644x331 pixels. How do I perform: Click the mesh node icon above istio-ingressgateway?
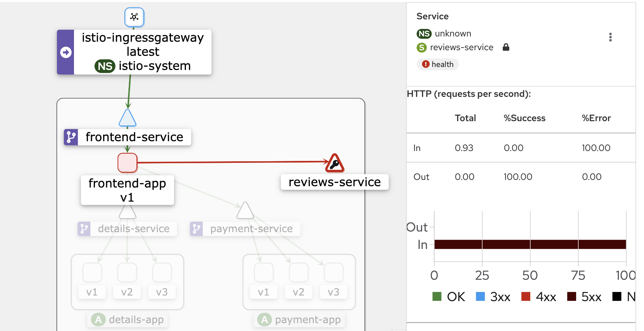(x=134, y=17)
